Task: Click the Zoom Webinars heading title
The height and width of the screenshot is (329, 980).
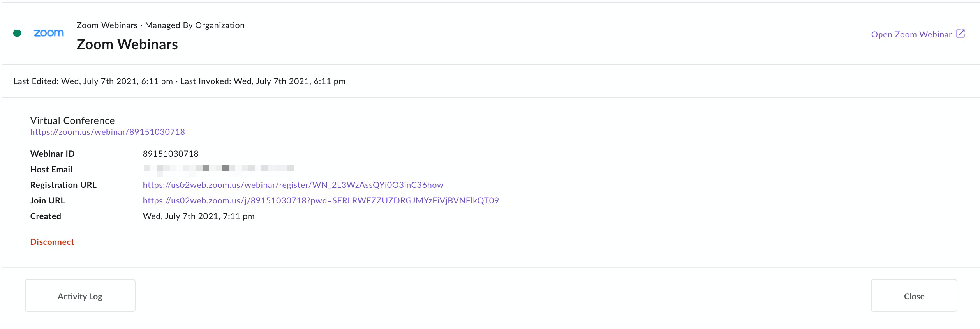Action: [x=127, y=44]
